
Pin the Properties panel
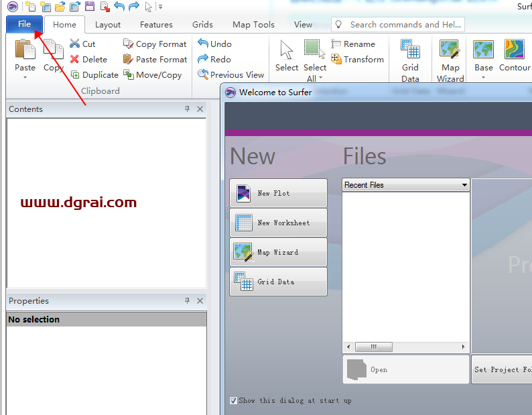(x=187, y=300)
